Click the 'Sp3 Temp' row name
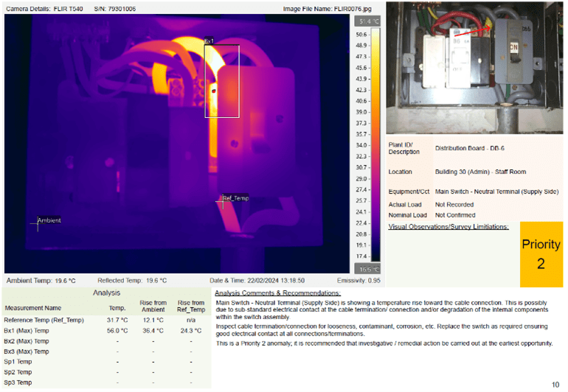Screen dimensions: 568x392 18,382
